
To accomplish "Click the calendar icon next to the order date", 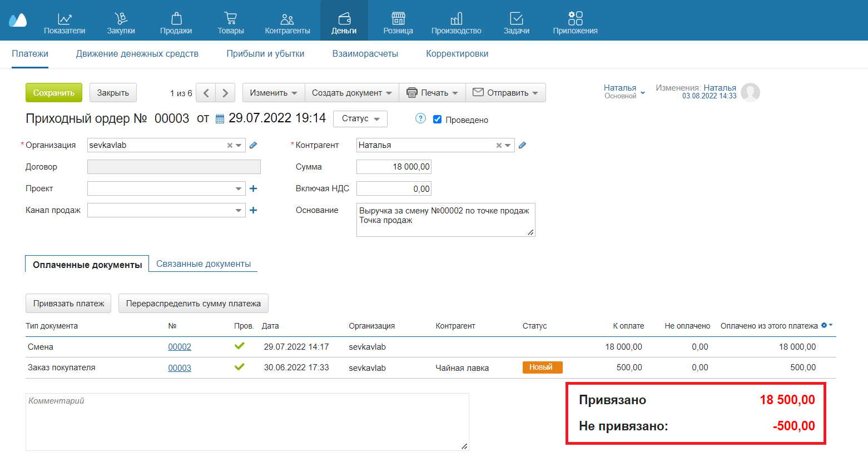I will point(220,119).
